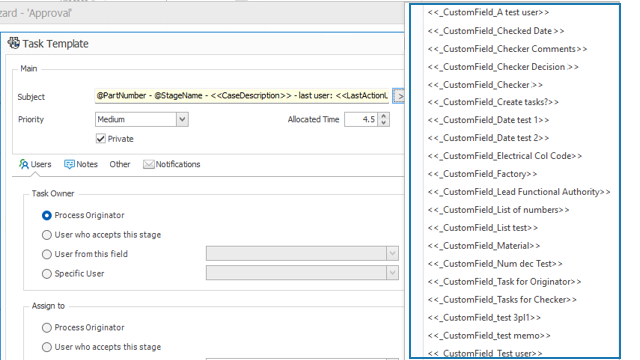Pick CustomField_Lead Functional Authority entry
The image size is (640, 360).
[x=519, y=192]
